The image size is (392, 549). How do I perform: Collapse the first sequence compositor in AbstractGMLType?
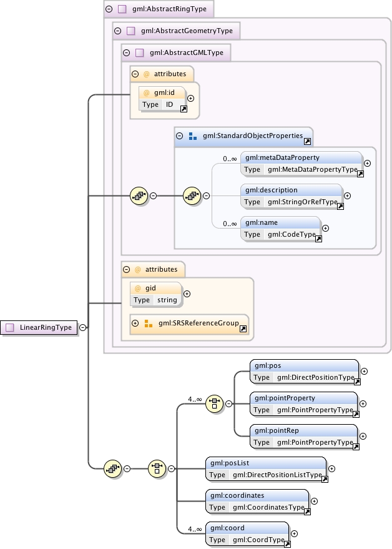(154, 195)
